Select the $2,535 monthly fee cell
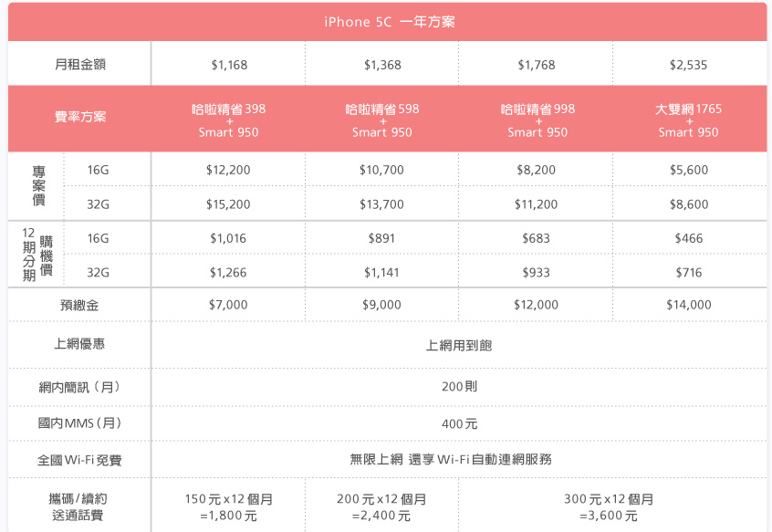The height and width of the screenshot is (532, 772). tap(688, 65)
